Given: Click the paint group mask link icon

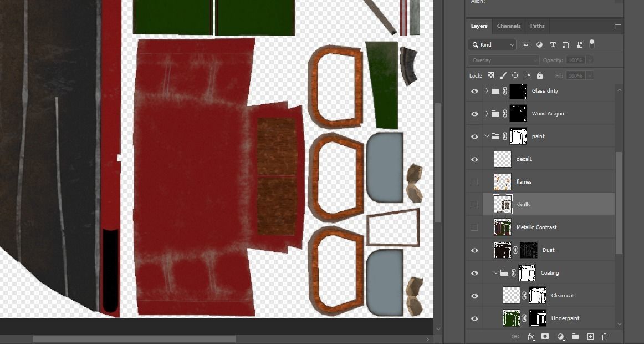Looking at the screenshot, I should pos(505,136).
